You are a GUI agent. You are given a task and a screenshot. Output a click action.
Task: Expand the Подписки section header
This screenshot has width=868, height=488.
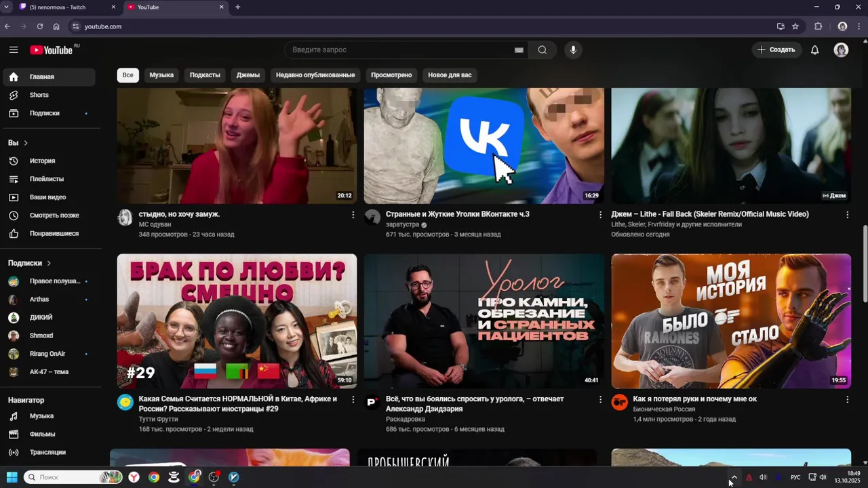tap(30, 263)
